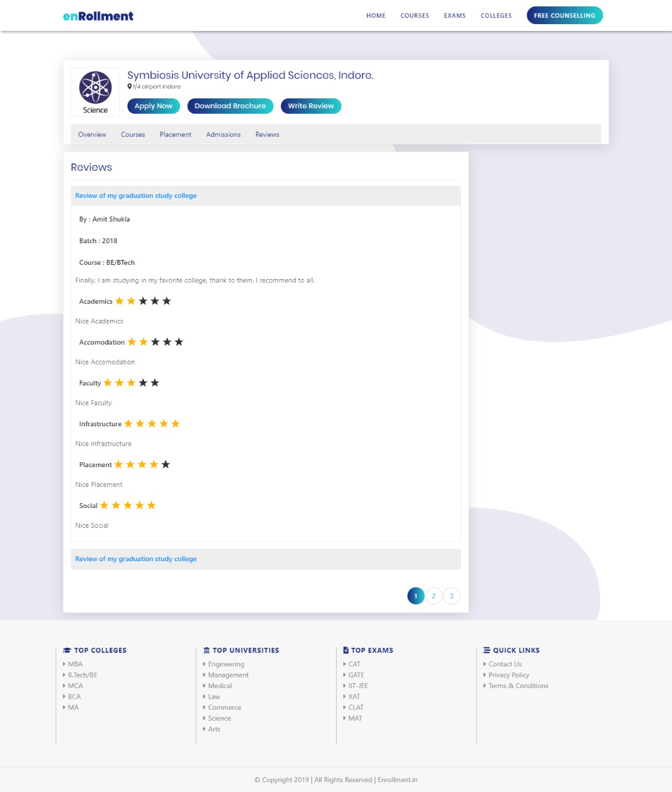Click the first Social rating star
Image resolution: width=672 pixels, height=792 pixels.
tap(105, 505)
